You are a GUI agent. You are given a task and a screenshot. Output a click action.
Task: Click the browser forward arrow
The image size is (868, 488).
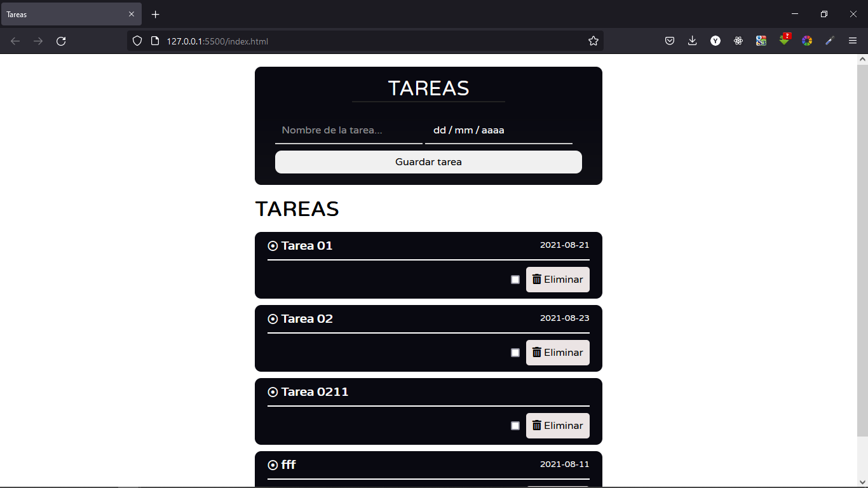coord(38,41)
